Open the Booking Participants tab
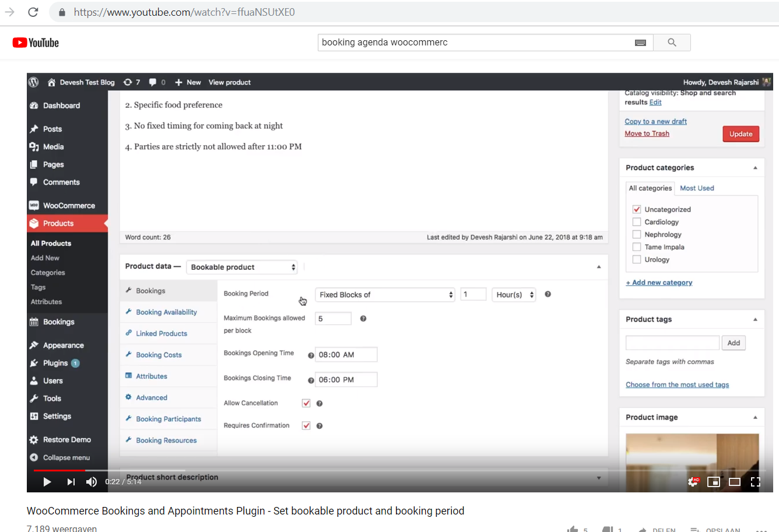The width and height of the screenshot is (779, 532). click(x=169, y=419)
